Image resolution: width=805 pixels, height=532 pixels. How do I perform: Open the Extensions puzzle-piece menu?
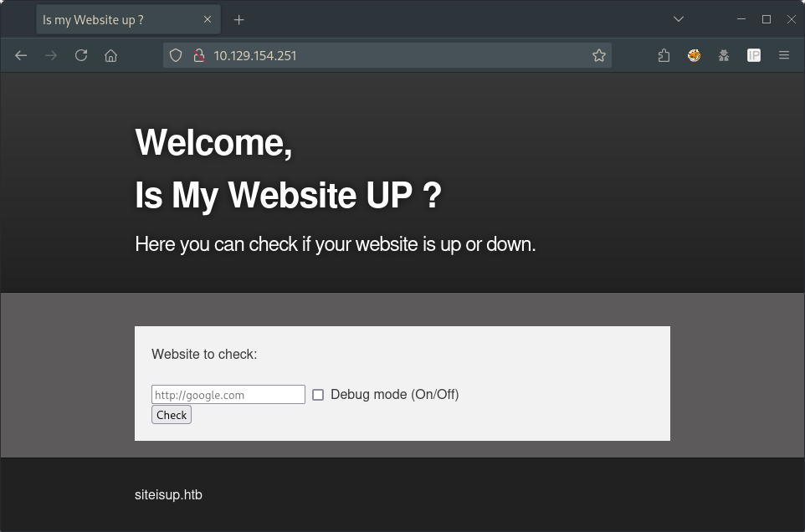[664, 55]
